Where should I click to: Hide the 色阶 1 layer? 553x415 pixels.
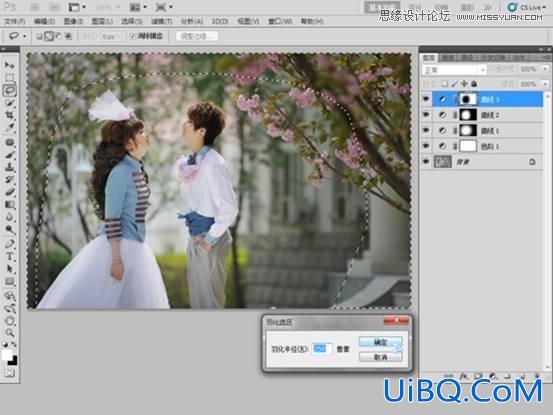(x=426, y=146)
